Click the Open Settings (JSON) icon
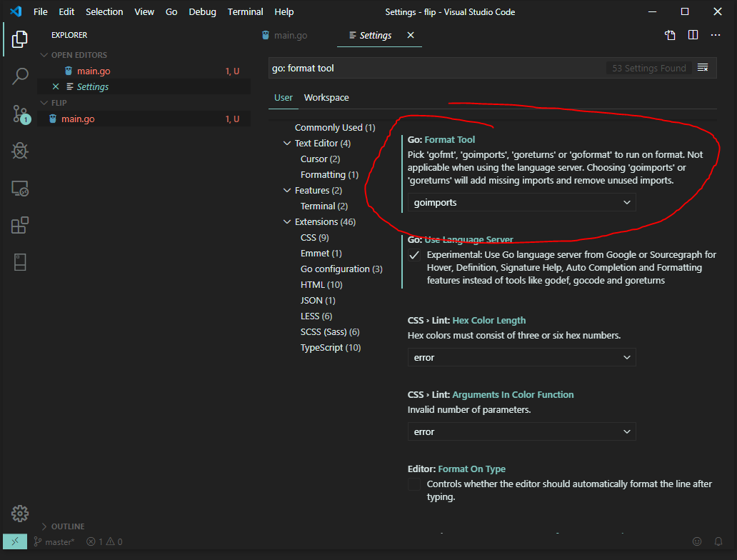The image size is (737, 560). point(670,35)
